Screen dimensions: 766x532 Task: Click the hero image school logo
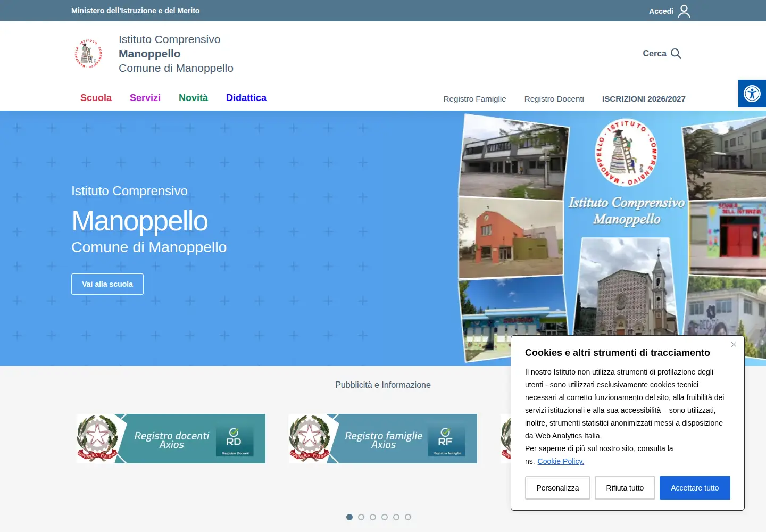(626, 152)
